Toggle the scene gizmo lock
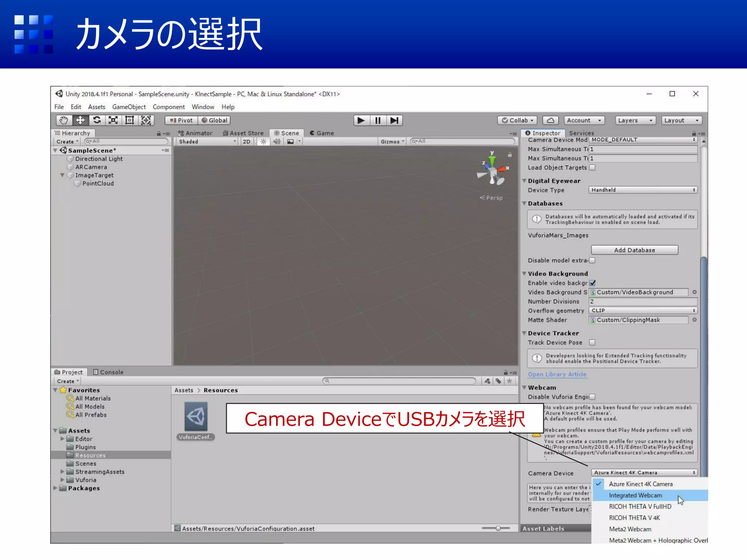Viewport: 747px width, 560px height. coord(510,155)
